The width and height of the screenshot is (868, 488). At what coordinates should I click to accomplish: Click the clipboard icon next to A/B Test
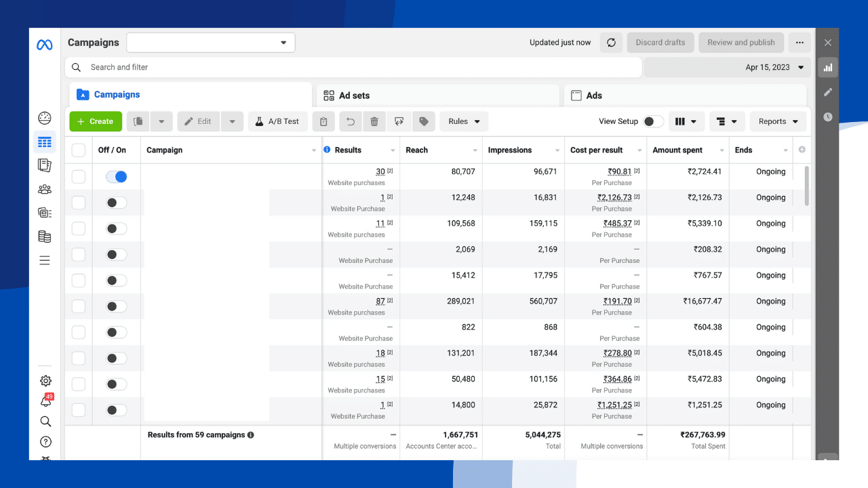click(323, 121)
